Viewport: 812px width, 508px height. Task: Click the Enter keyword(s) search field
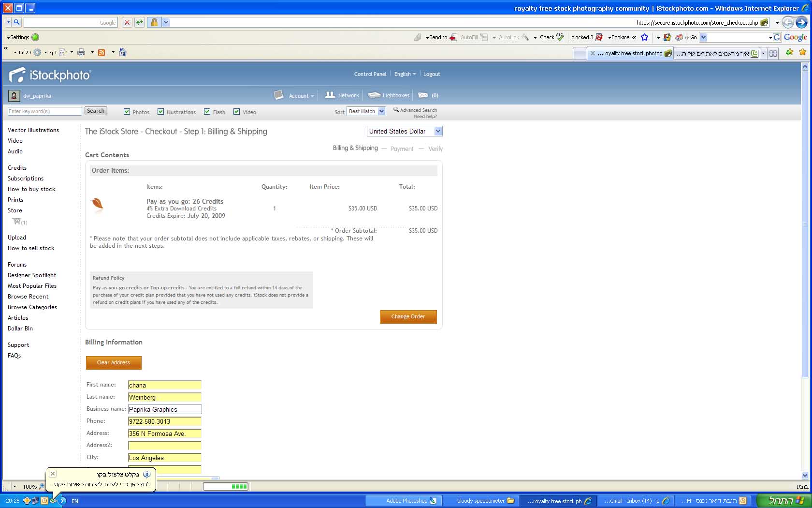[x=45, y=111]
